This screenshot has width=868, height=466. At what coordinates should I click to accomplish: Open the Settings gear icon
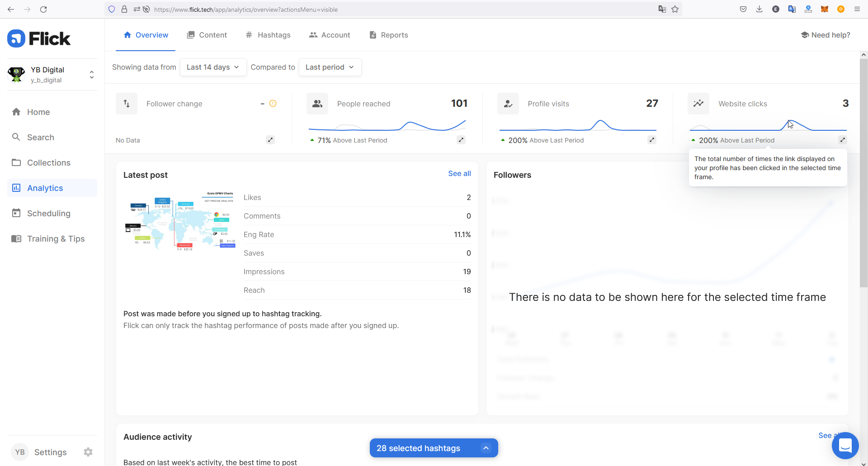(x=88, y=452)
